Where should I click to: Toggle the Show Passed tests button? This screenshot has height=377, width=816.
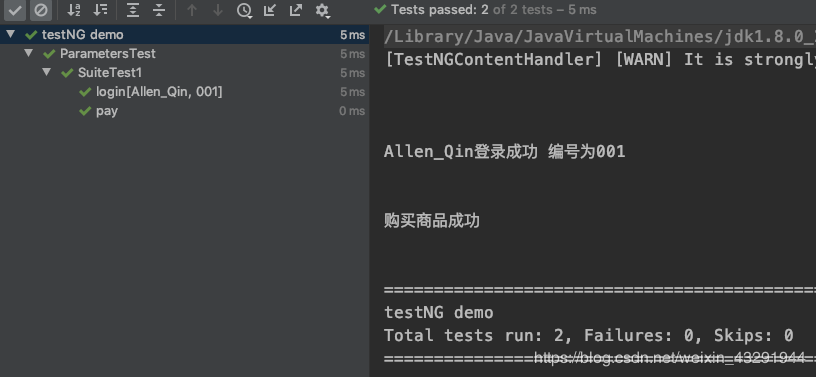pos(15,10)
